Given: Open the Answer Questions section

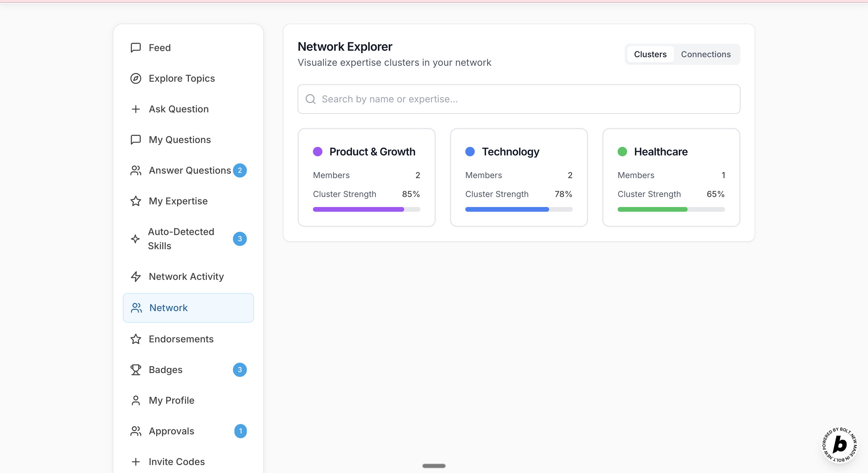Looking at the screenshot, I should [x=190, y=170].
